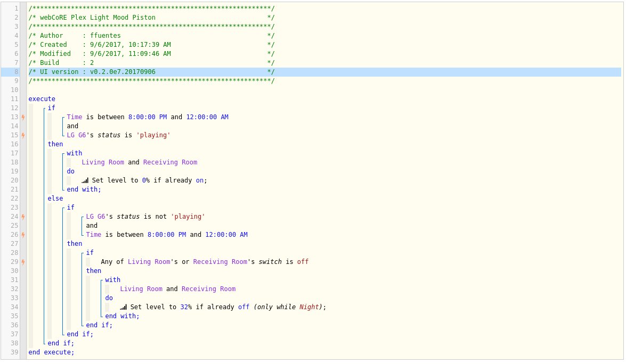The width and height of the screenshot is (626, 364).
Task: Click 'end if;' on line 37
Action: tap(80, 335)
